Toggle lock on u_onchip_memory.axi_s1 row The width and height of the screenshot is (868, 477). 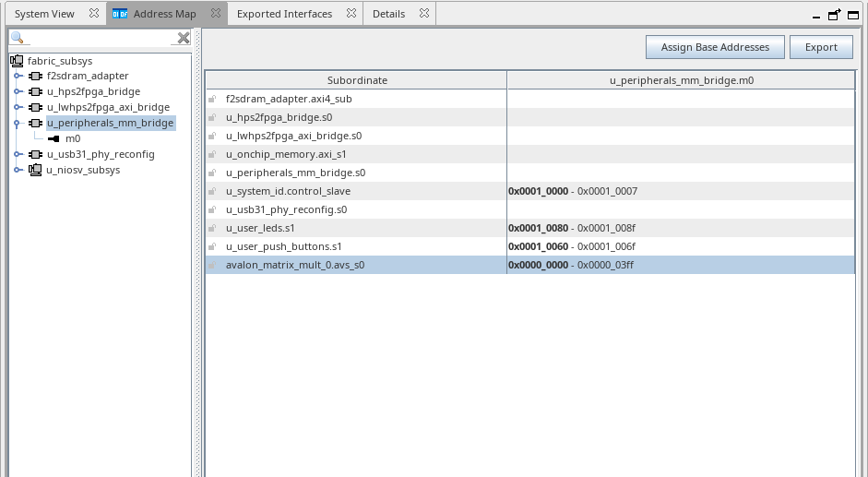212,154
